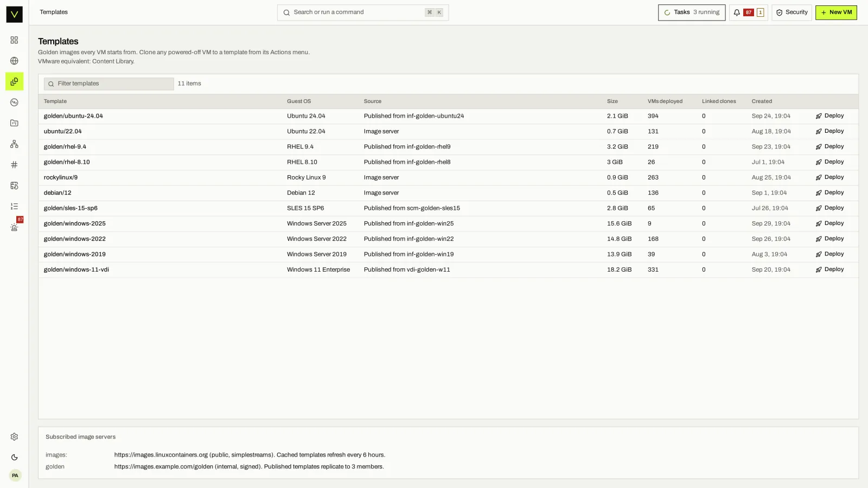Sort by the Size column header
Viewport: 868px width, 488px height.
pos(612,101)
